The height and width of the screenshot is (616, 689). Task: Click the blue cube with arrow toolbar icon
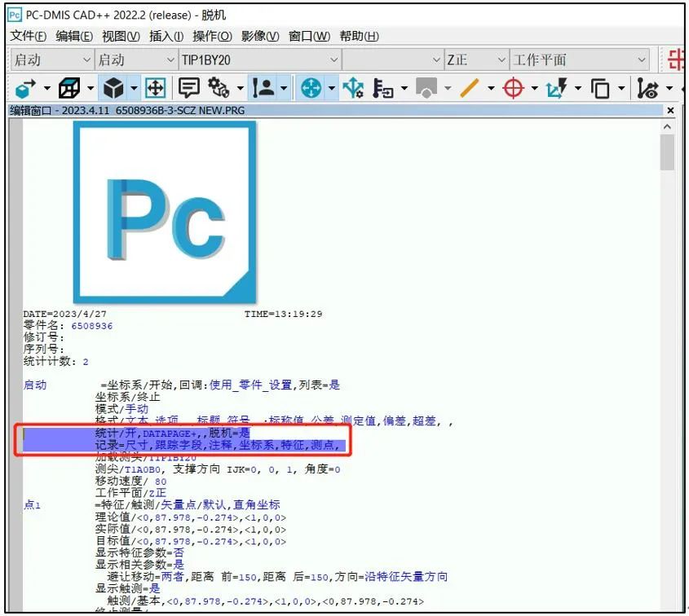(25, 88)
